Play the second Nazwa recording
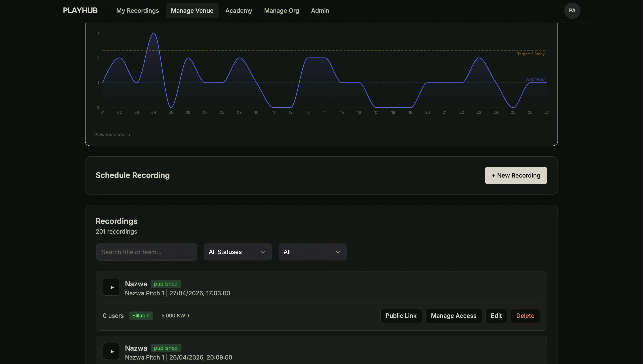 pos(111,351)
